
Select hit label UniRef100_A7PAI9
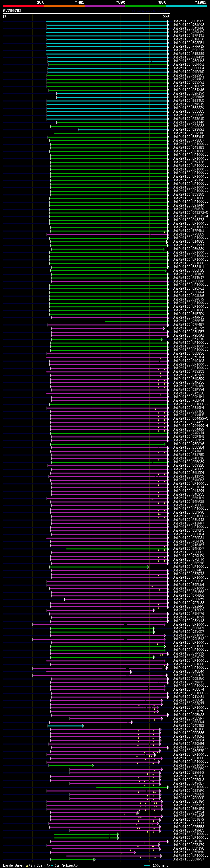(x=188, y=47)
